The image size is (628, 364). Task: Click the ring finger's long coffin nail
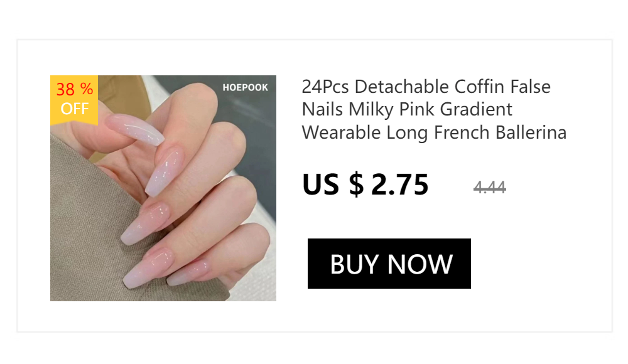148,267
